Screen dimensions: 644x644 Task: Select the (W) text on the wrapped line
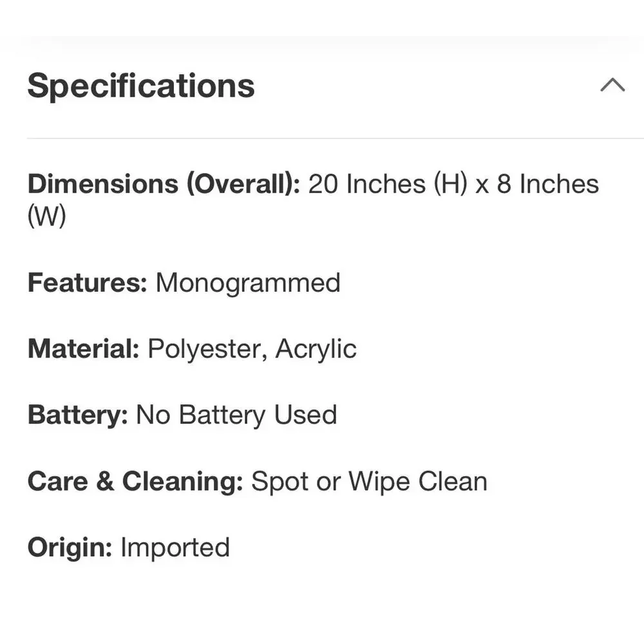46,216
